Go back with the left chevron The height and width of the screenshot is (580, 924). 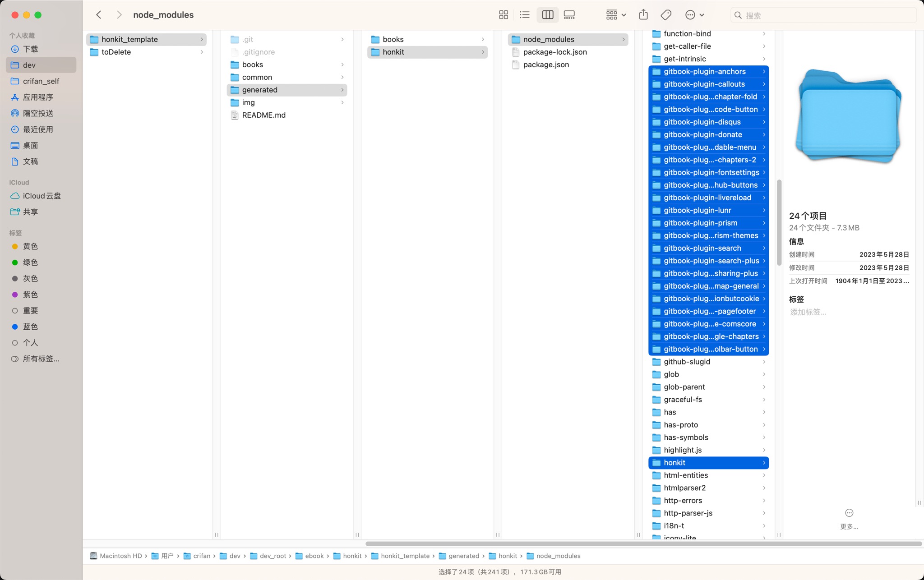pyautogui.click(x=99, y=15)
